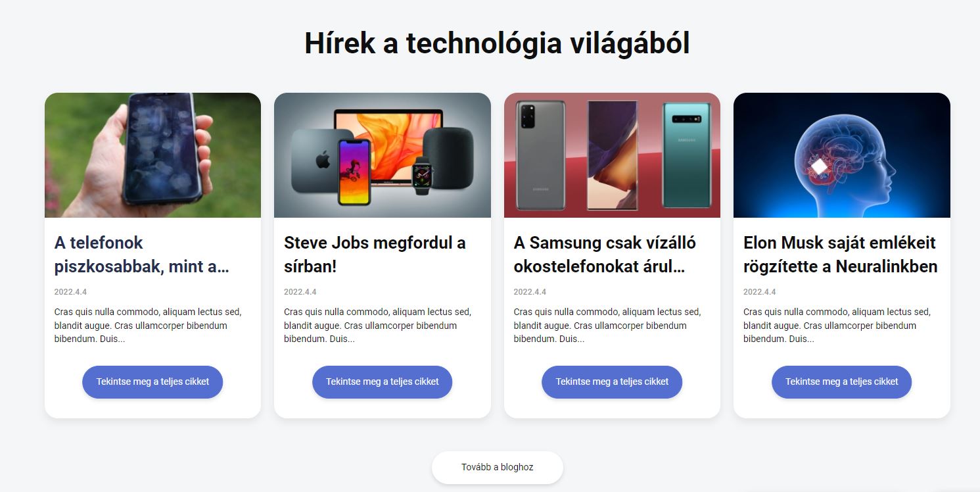Click 'Tekintse meg a teljes cikket' for Samsung article
Screen dimensions: 980x492
pyautogui.click(x=612, y=382)
